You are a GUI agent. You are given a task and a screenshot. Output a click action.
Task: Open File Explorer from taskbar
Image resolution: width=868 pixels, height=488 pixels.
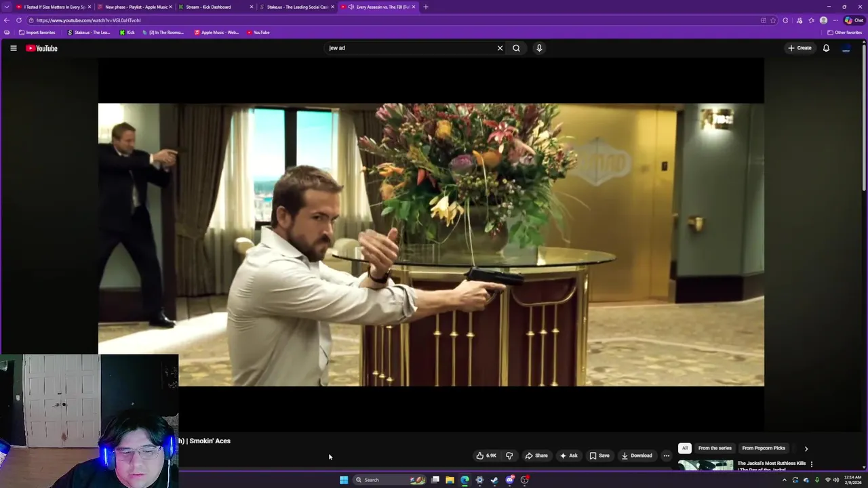(450, 480)
